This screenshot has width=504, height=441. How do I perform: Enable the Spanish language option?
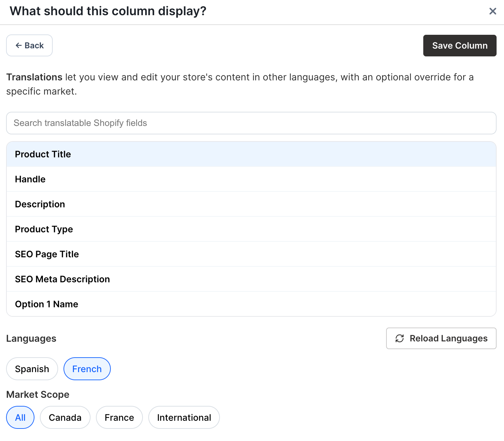32,369
